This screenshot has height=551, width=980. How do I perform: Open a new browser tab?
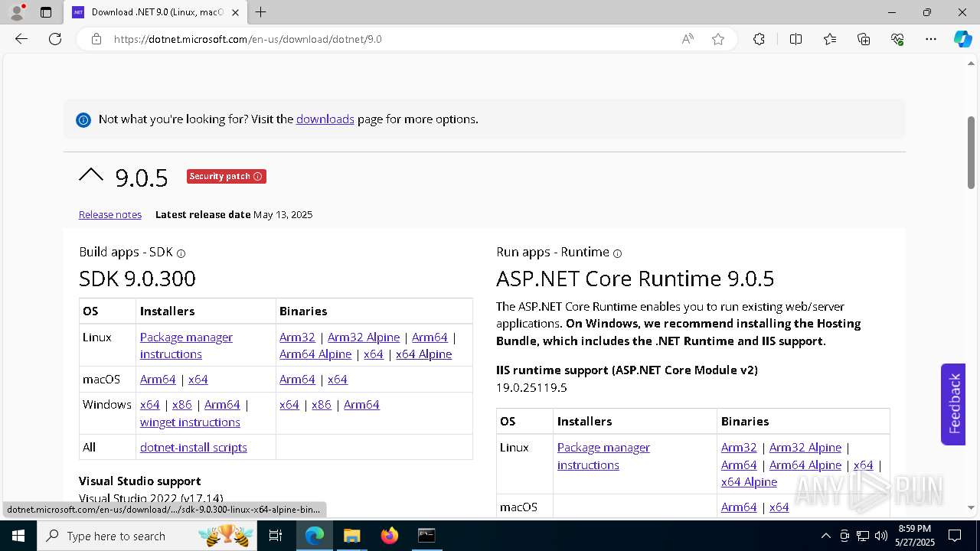(x=261, y=12)
